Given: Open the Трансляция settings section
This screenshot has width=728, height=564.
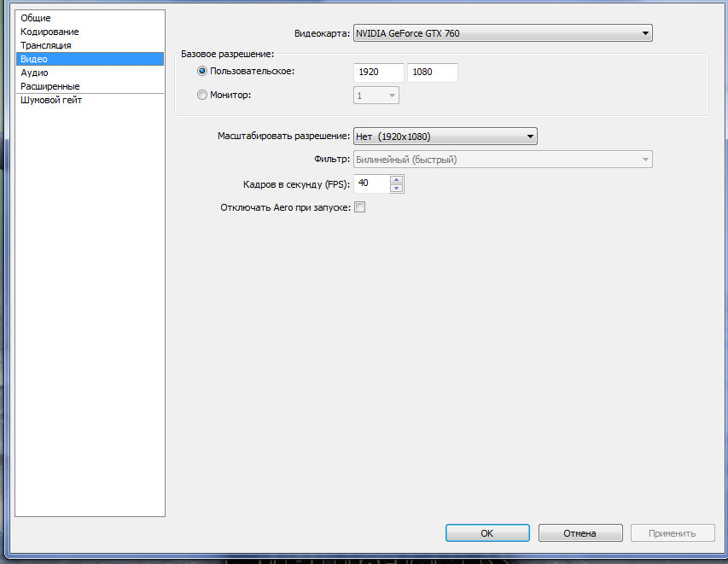Looking at the screenshot, I should point(90,45).
